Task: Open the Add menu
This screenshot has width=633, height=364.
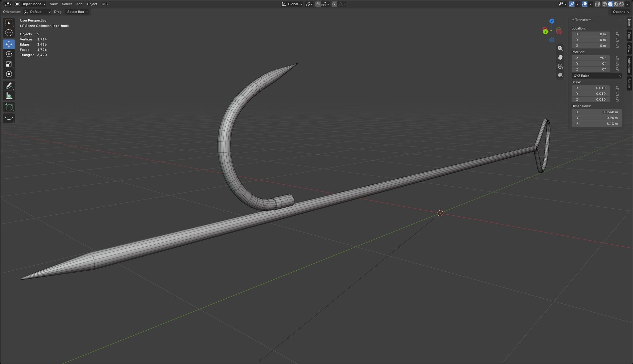Action: [79, 4]
